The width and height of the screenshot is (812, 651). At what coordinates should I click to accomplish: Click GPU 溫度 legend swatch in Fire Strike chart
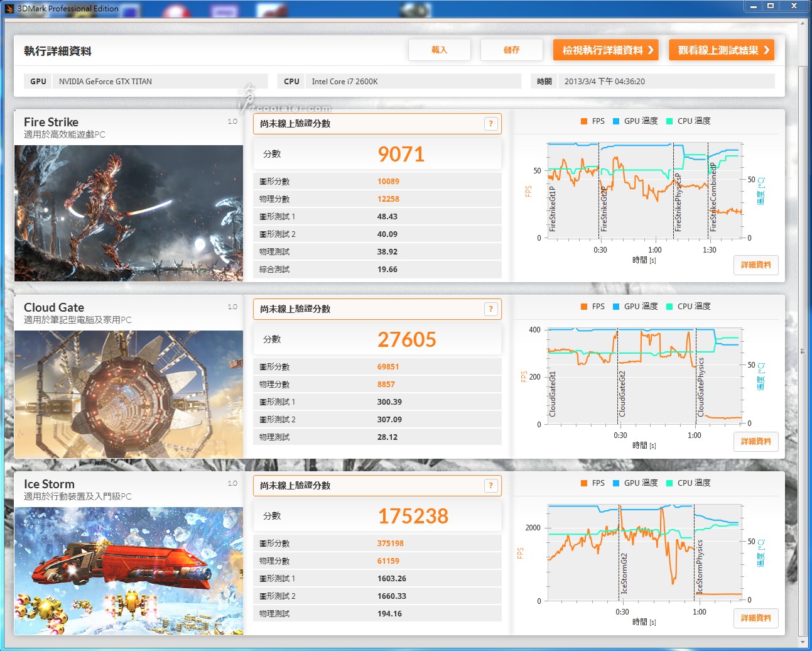pos(616,121)
